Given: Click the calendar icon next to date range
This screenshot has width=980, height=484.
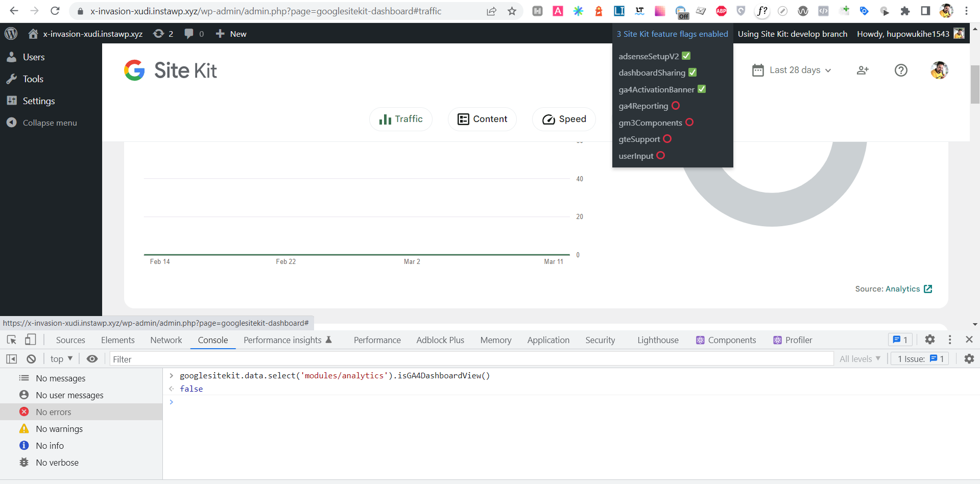Looking at the screenshot, I should tap(758, 70).
